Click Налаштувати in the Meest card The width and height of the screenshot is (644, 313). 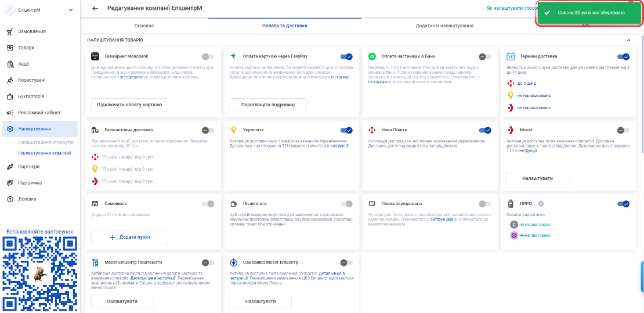click(538, 178)
